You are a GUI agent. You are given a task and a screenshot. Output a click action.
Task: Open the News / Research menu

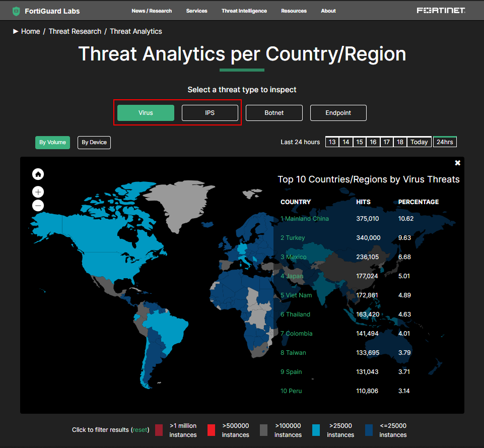coord(152,11)
